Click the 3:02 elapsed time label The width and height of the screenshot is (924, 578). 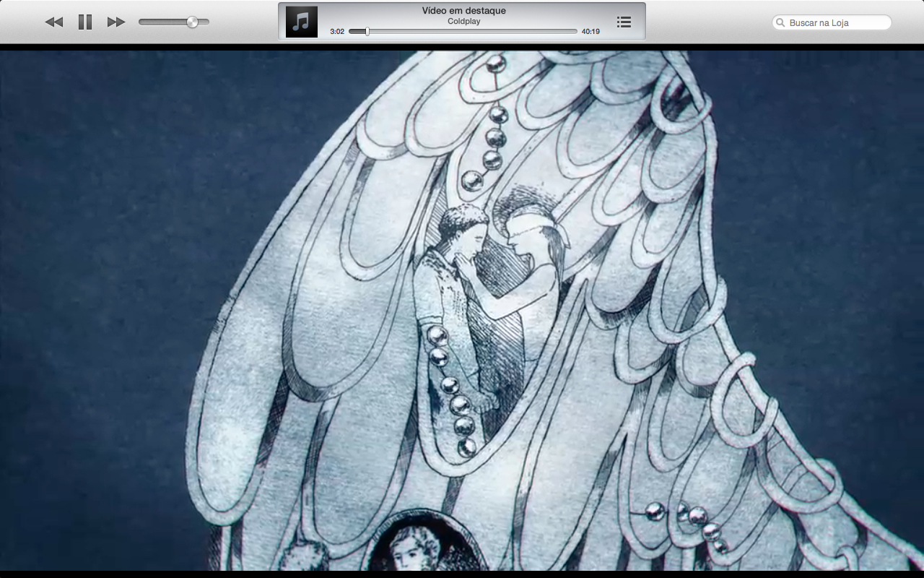(x=337, y=32)
